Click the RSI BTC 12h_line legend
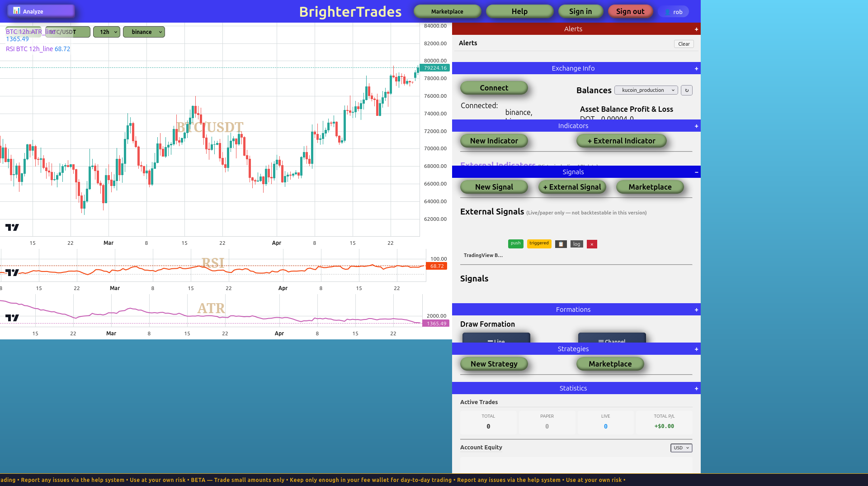Image resolution: width=868 pixels, height=486 pixels. pos(38,49)
